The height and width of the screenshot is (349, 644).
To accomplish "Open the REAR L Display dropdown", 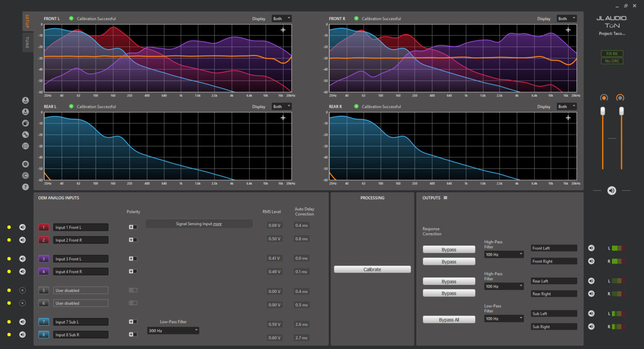I will 282,106.
